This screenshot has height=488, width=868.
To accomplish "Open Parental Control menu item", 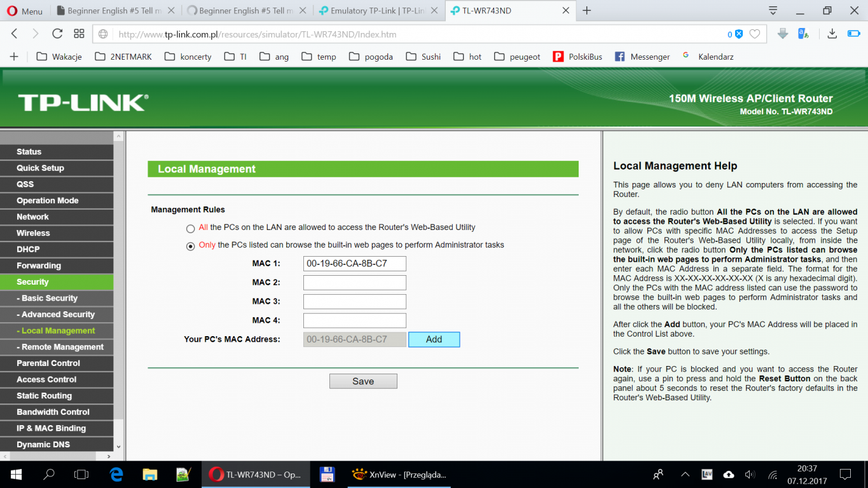I will (57, 363).
